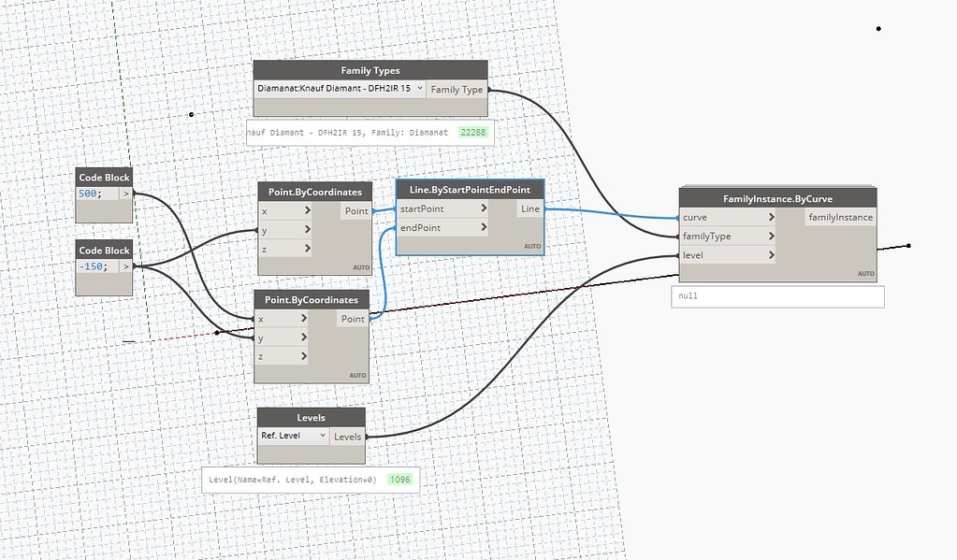Click the null output bubble below FamilyInstance.ByCurve
The image size is (957, 560).
pos(776,295)
